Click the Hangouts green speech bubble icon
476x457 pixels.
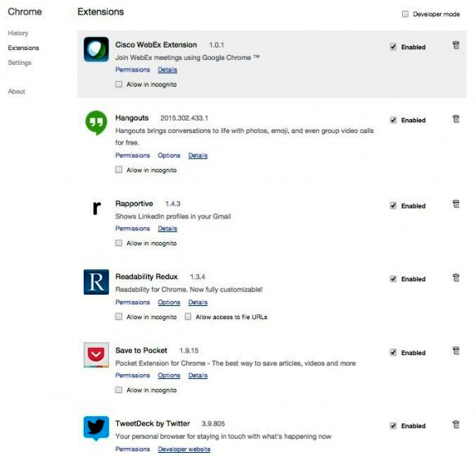96,123
